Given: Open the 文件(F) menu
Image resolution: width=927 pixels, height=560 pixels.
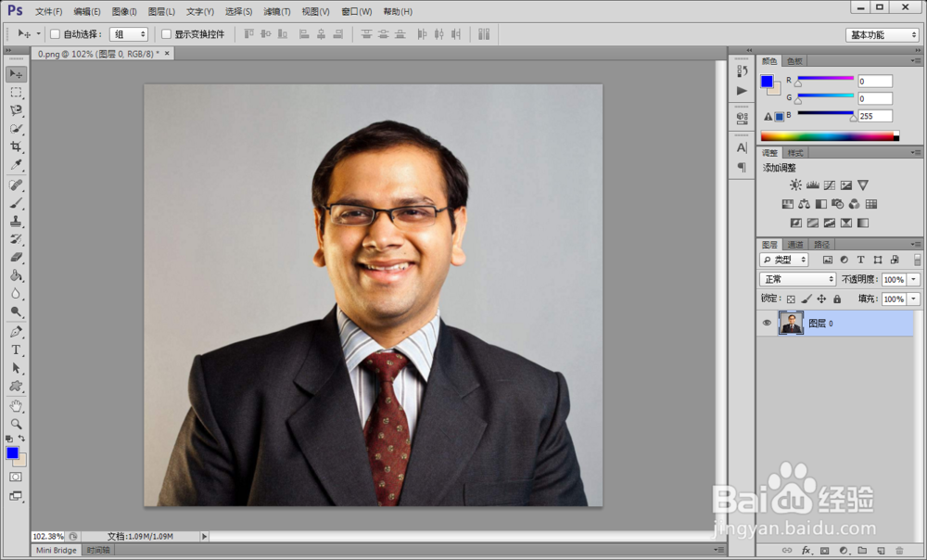Looking at the screenshot, I should coord(48,11).
